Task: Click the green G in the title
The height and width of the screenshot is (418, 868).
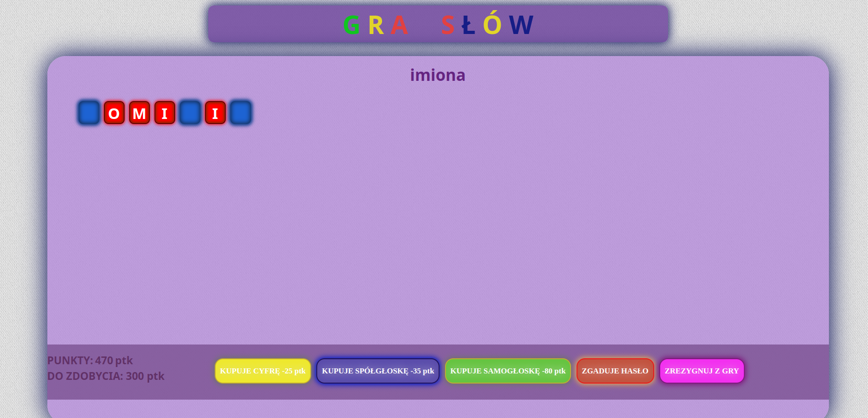Action: 351,25
